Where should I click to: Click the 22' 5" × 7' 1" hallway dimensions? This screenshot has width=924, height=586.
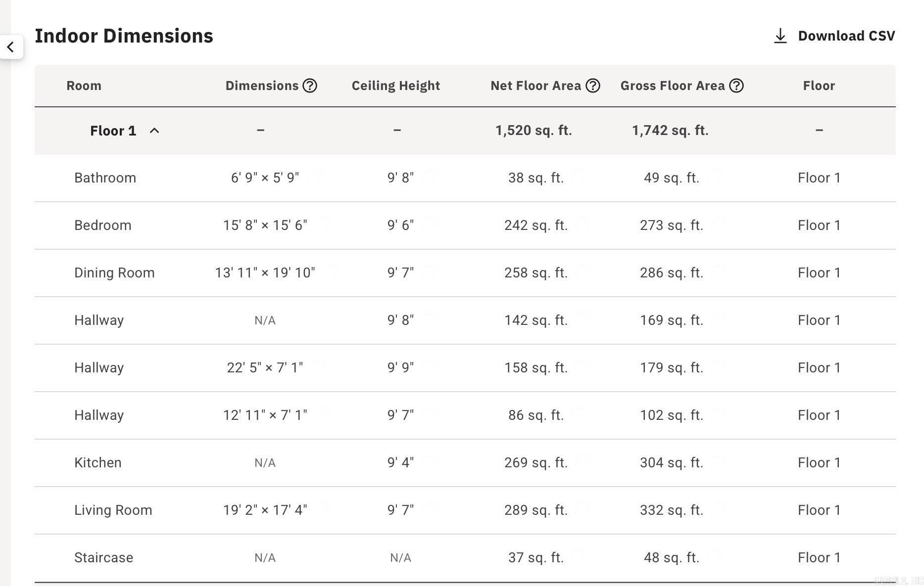point(265,368)
